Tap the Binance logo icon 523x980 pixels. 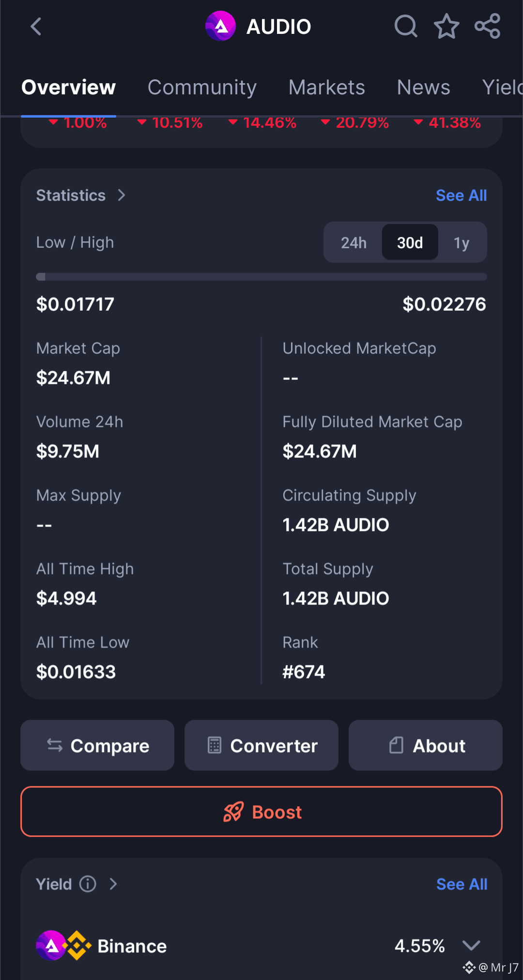pyautogui.click(x=77, y=945)
